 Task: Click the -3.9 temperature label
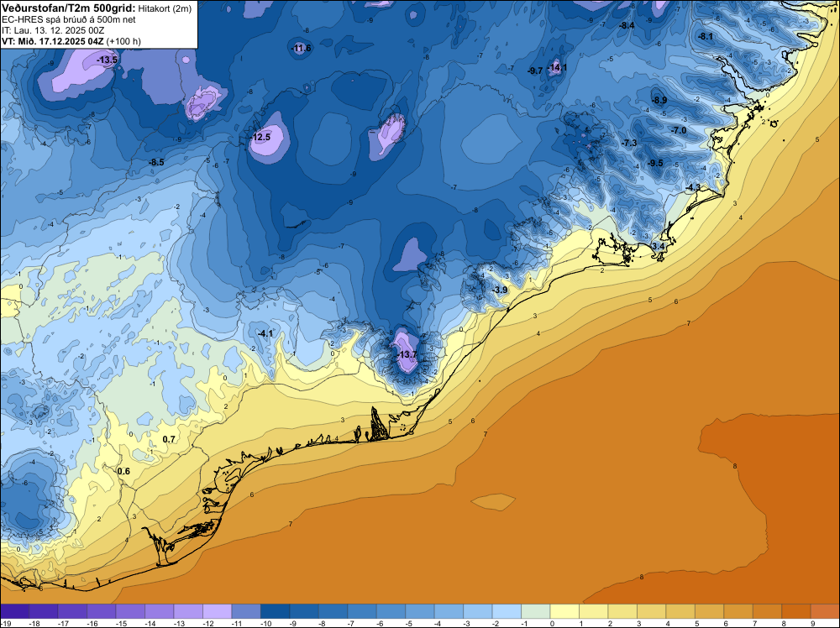pos(499,290)
